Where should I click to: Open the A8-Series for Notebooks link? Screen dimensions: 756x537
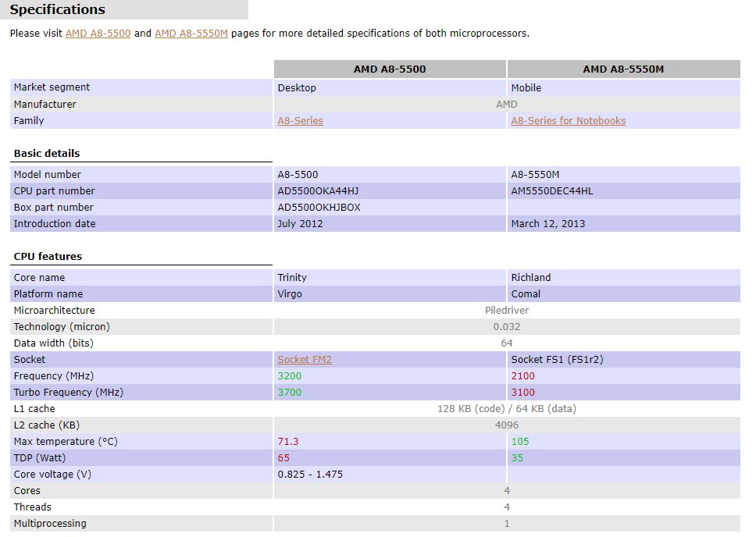coord(568,121)
